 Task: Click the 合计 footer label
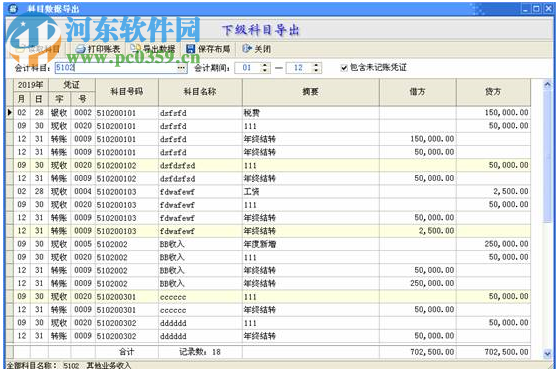[127, 352]
